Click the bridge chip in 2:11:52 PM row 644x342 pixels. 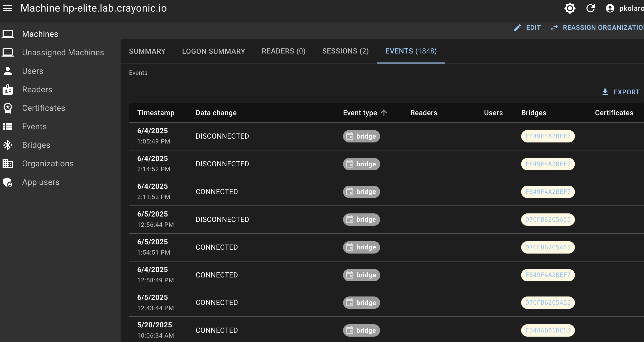(x=361, y=192)
